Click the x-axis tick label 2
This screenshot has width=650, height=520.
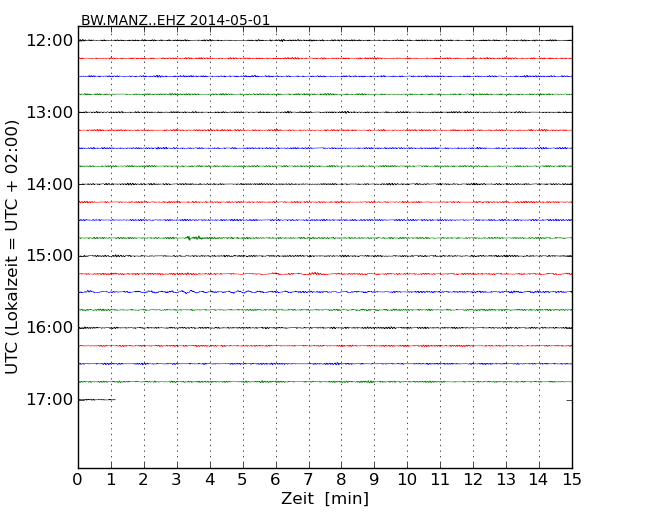[x=143, y=480]
